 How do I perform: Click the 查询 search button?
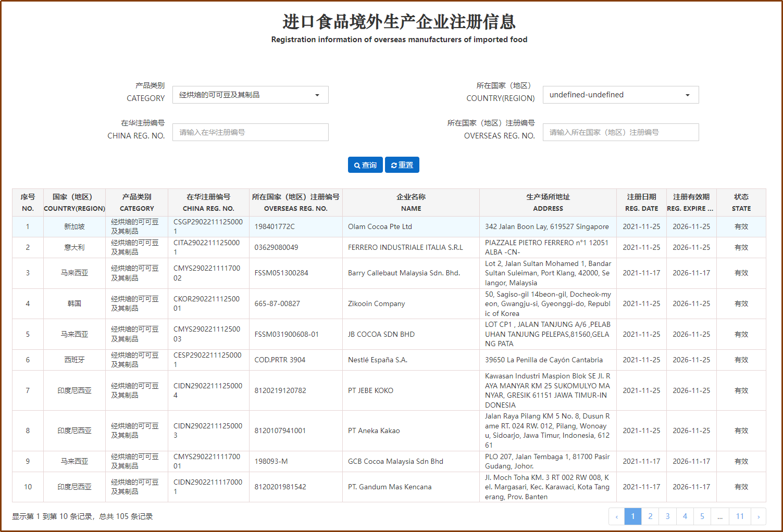365,164
